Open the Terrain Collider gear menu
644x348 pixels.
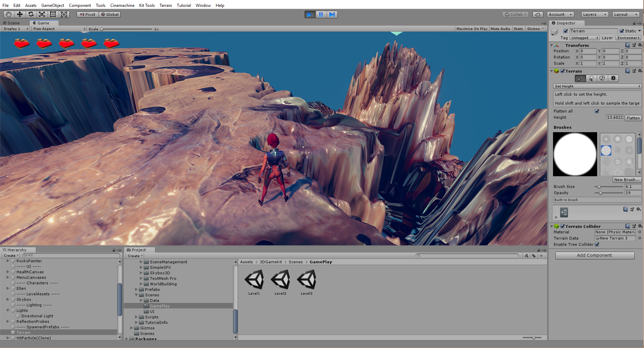(x=640, y=226)
